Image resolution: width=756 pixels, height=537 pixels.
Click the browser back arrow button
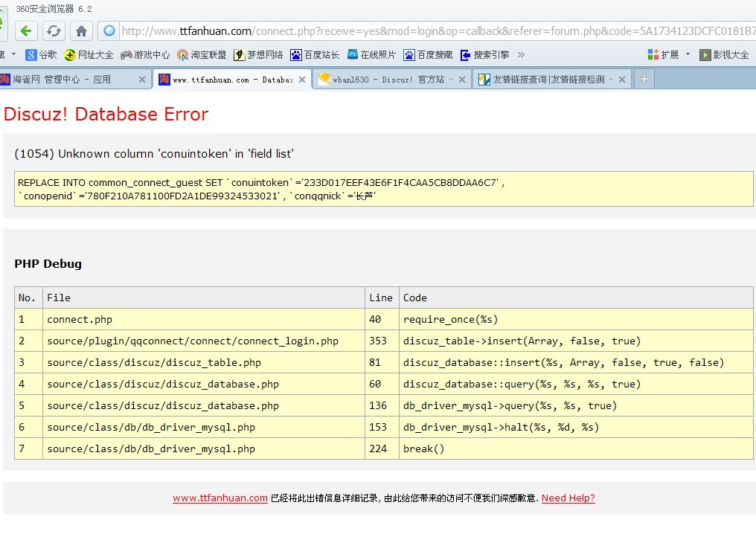(27, 31)
